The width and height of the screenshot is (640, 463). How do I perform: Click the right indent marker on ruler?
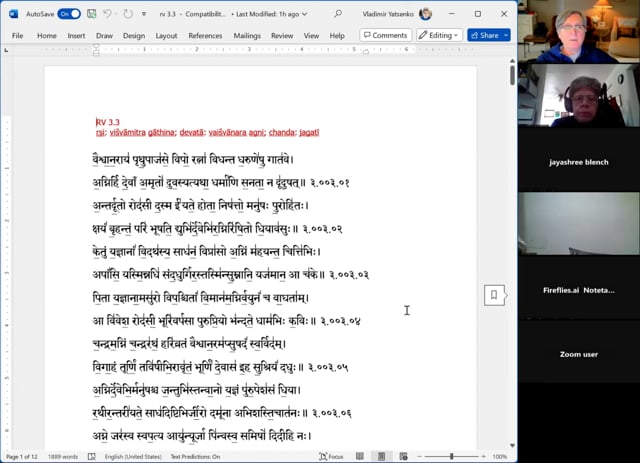[366, 52]
